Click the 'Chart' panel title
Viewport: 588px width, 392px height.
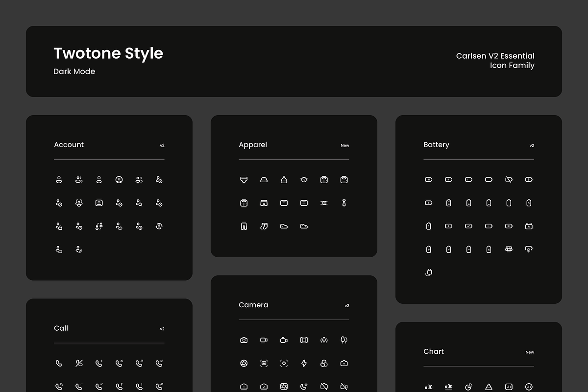pos(434,351)
